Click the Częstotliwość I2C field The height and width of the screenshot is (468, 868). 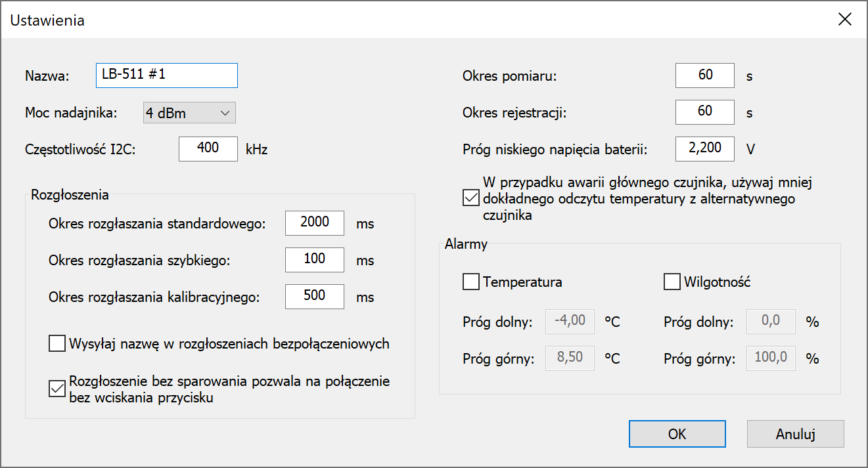click(208, 149)
